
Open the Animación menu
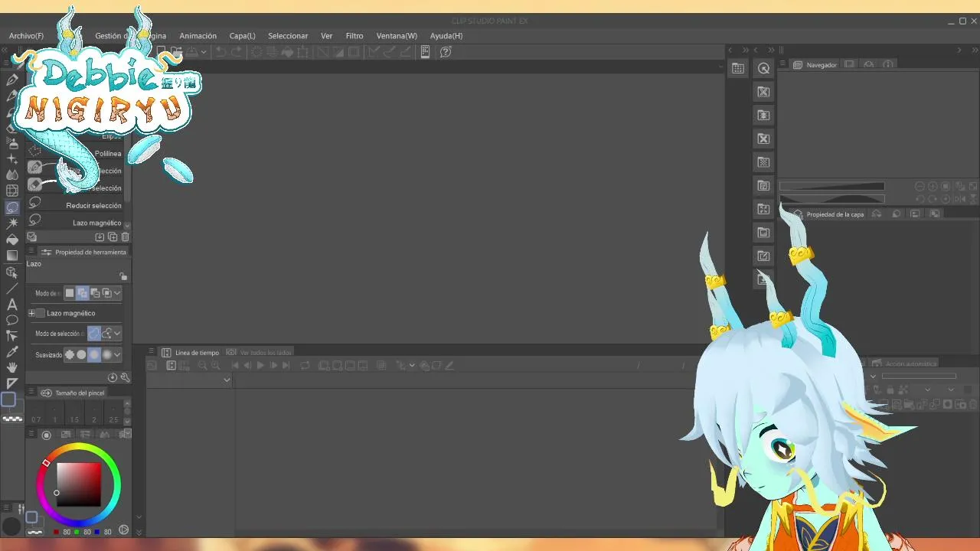pyautogui.click(x=198, y=36)
